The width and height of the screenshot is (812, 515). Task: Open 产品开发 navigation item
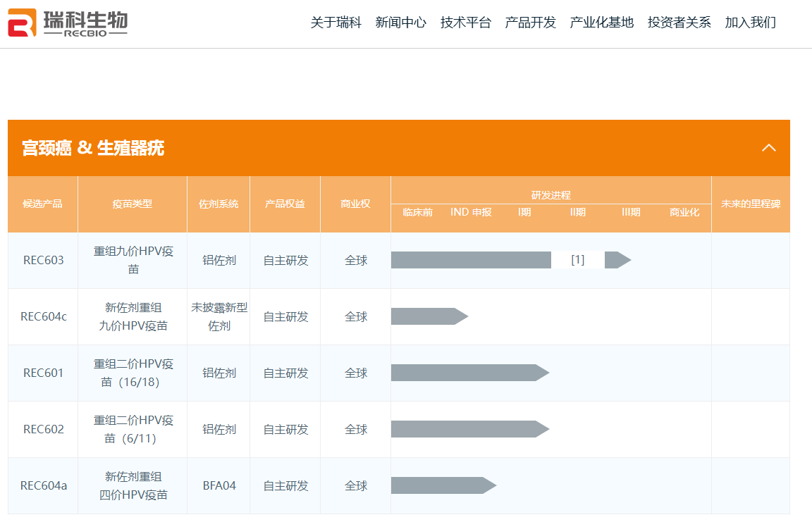pos(530,23)
